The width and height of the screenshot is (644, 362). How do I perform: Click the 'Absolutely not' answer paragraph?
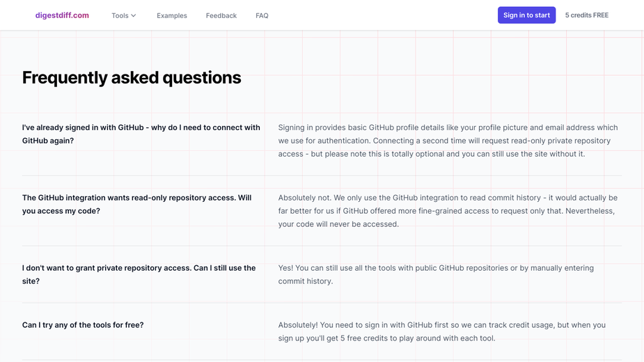pyautogui.click(x=448, y=211)
